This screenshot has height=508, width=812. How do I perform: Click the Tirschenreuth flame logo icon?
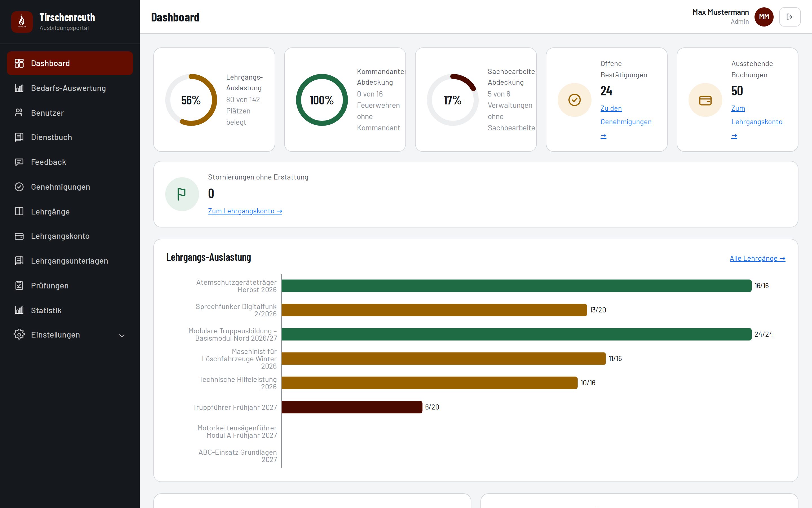[22, 22]
